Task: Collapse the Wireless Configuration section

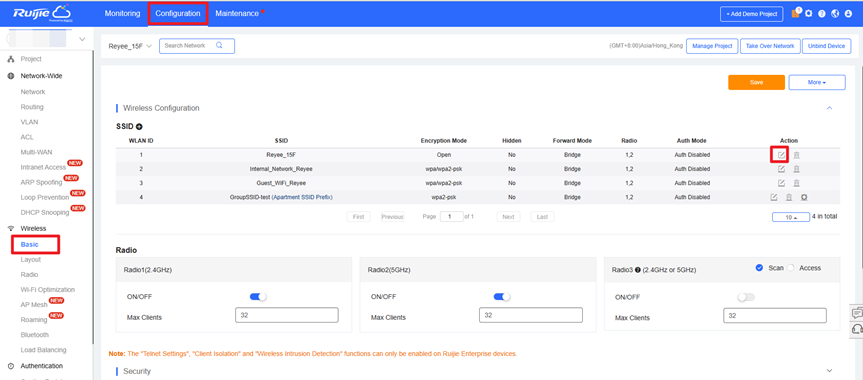Action: [x=829, y=108]
